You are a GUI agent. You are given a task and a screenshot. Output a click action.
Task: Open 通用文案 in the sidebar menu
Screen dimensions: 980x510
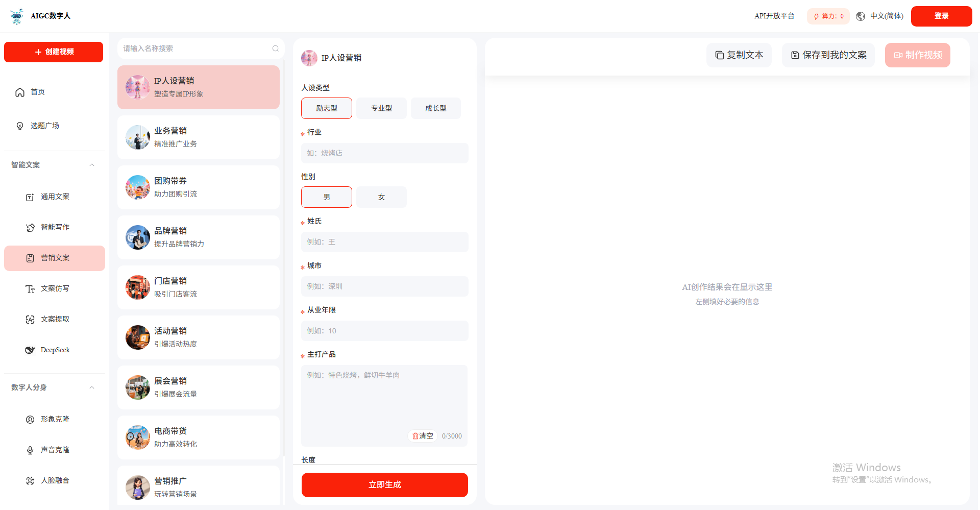click(x=55, y=197)
